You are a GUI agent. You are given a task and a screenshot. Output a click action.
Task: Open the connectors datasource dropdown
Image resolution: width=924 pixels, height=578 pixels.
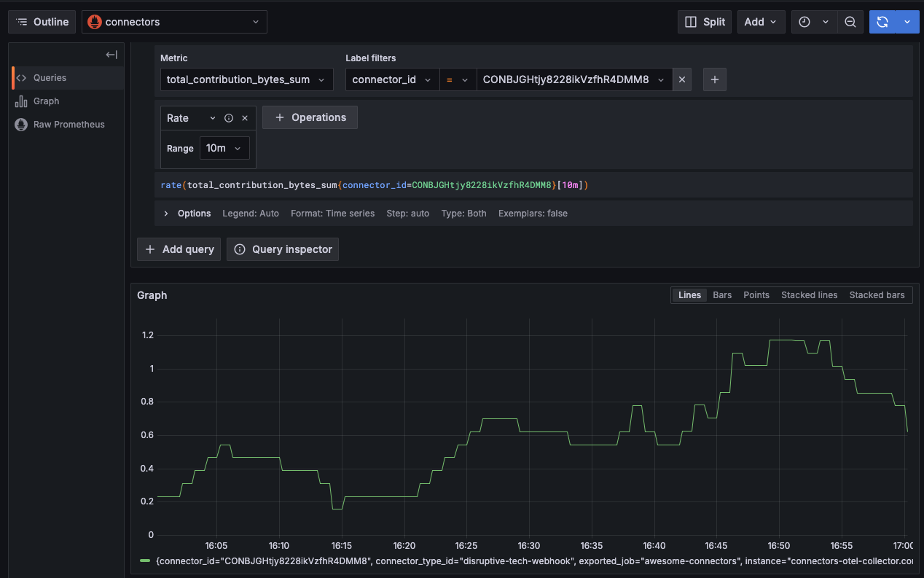[x=174, y=22]
